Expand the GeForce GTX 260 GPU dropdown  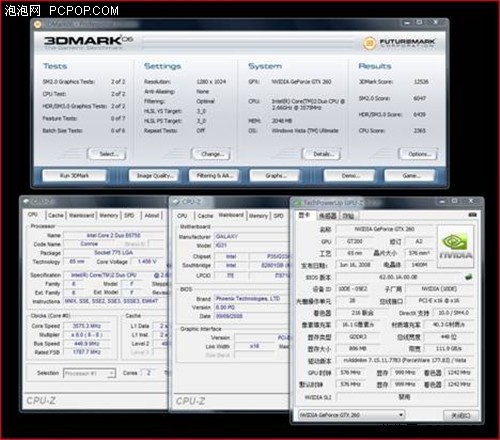pyautogui.click(x=352, y=415)
